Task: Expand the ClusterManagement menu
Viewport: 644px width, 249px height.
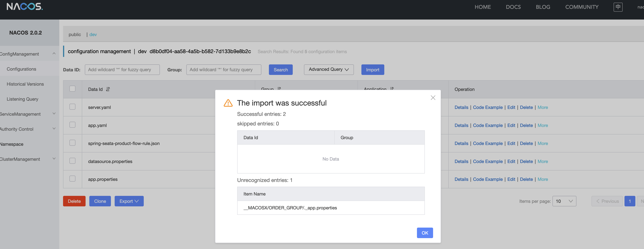Action: 54,159
